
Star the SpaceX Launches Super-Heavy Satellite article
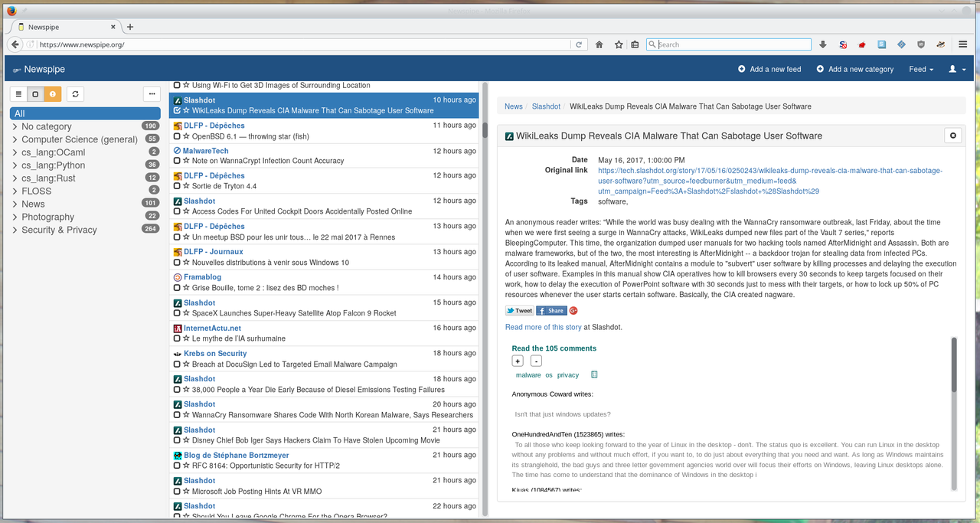tap(186, 313)
